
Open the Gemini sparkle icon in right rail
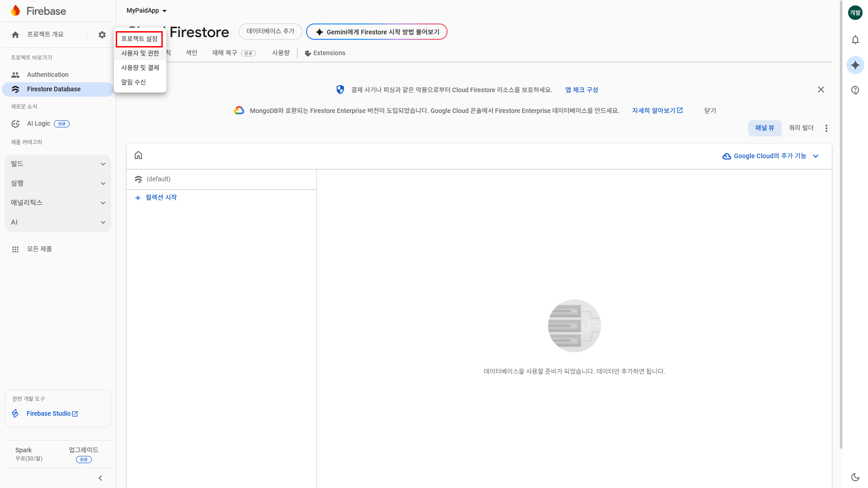[855, 65]
